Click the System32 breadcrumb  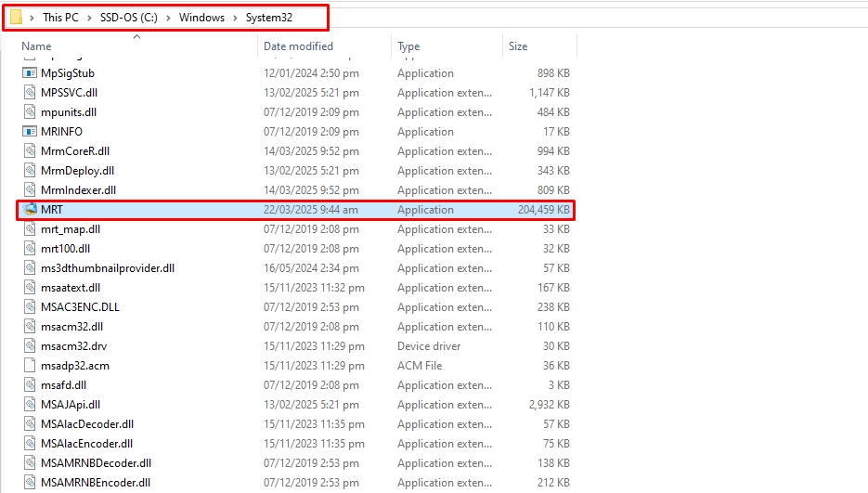point(269,17)
